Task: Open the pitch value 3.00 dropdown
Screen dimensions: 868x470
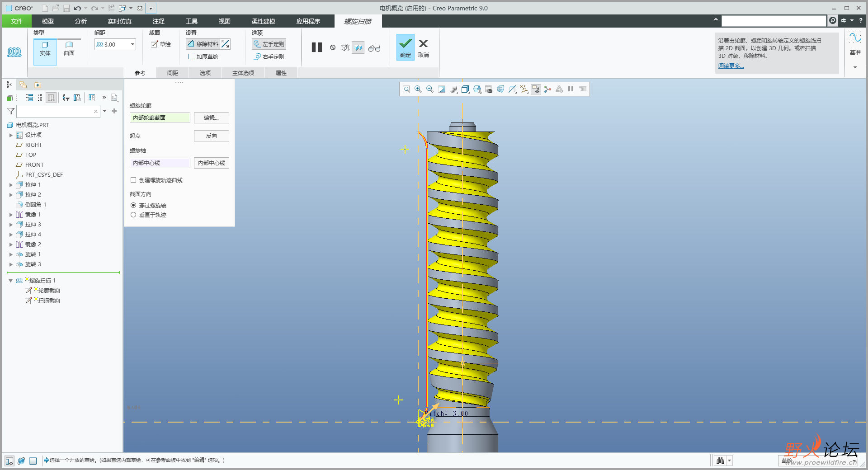Action: (132, 44)
